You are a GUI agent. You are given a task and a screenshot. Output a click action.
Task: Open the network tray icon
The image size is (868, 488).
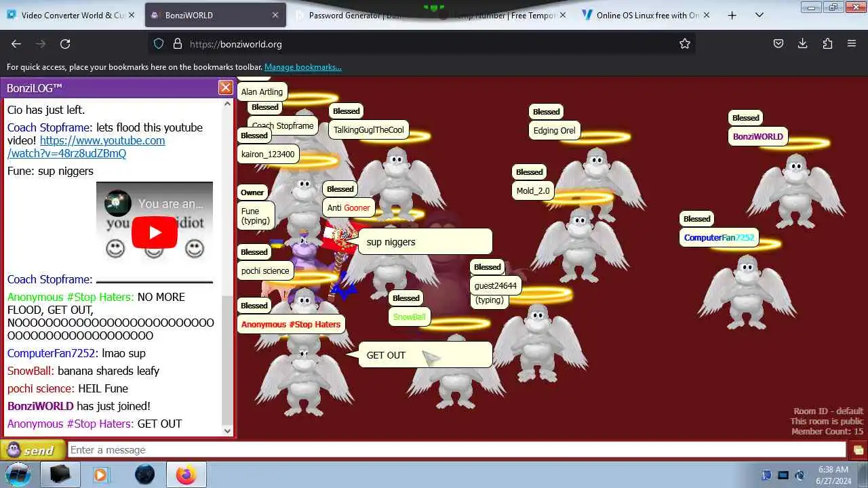(783, 475)
